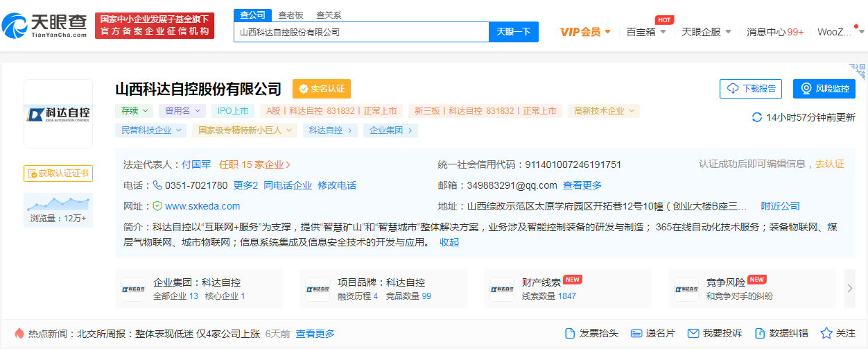Click the 财产线索 card logo icon
Screen dimensions: 868x349
click(502, 289)
